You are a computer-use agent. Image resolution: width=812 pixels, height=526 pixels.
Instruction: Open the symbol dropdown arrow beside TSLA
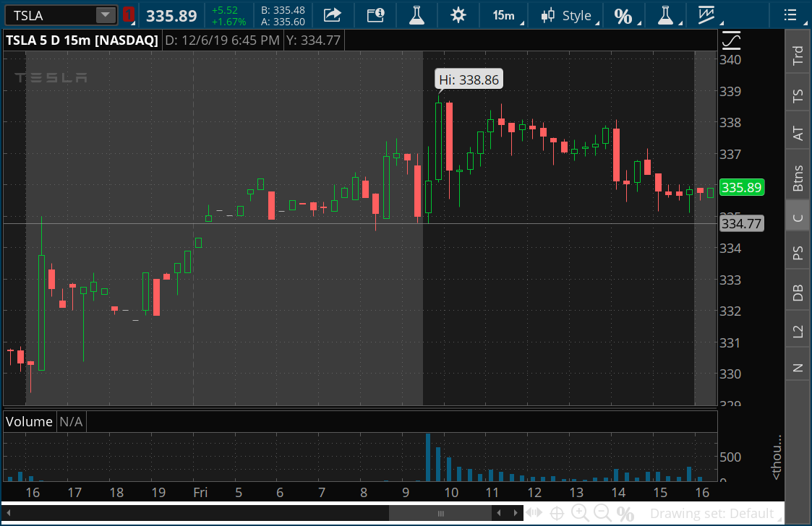(106, 15)
